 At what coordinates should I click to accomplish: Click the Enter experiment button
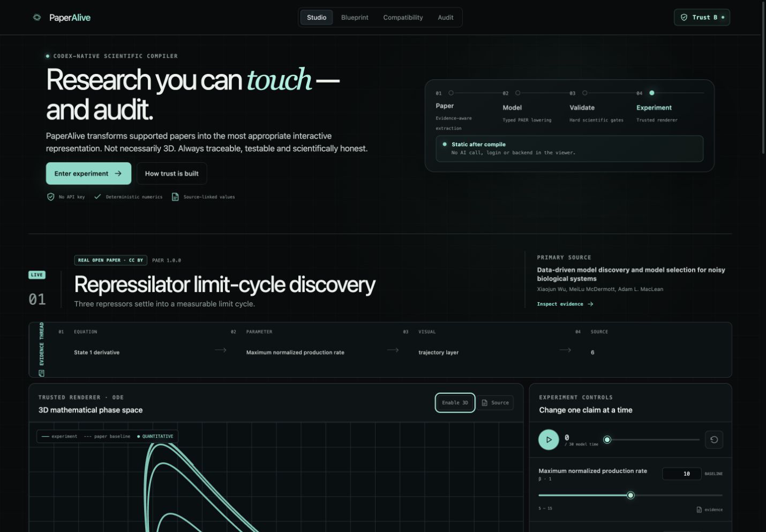tap(88, 174)
